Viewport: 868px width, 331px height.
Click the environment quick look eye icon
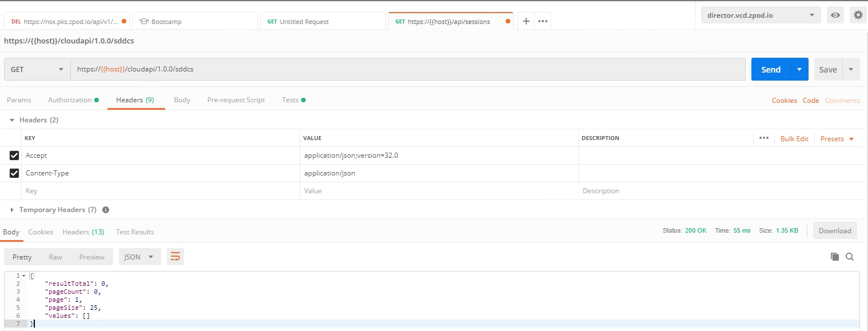(835, 15)
